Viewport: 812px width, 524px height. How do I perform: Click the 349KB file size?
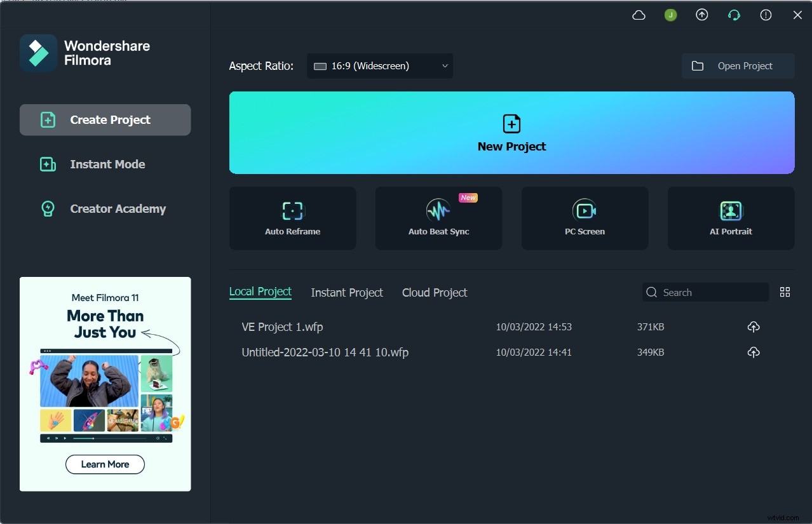pos(651,353)
